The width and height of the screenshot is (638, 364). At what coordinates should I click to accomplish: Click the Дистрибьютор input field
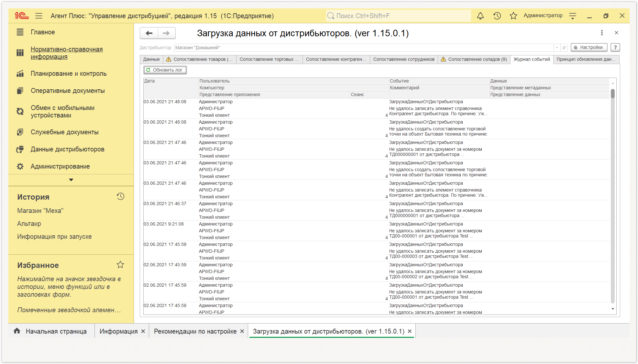point(364,48)
